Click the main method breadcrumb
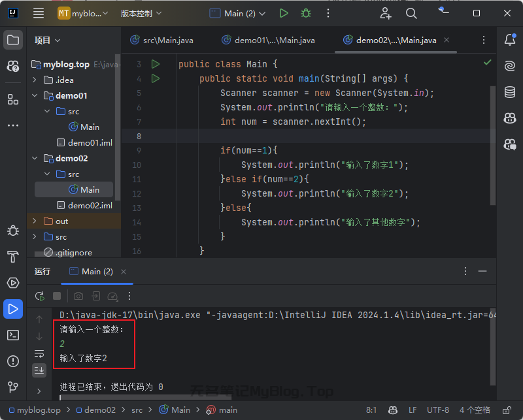 tap(222, 410)
